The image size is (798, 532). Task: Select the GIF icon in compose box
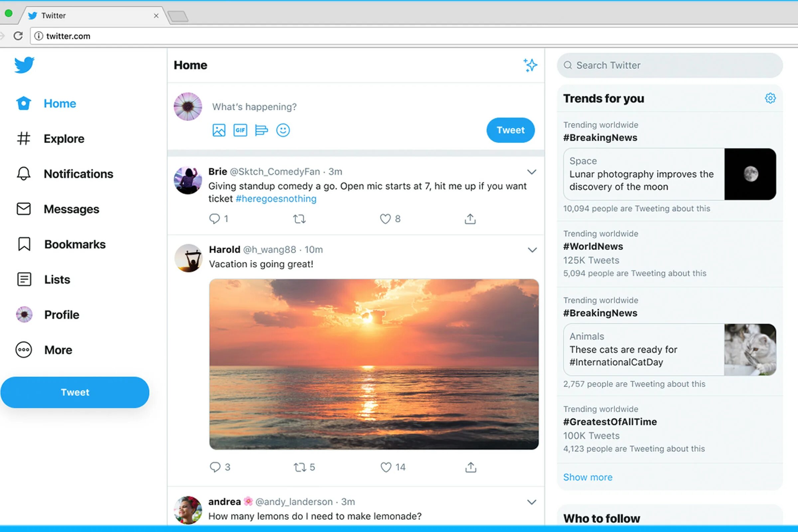tap(240, 130)
